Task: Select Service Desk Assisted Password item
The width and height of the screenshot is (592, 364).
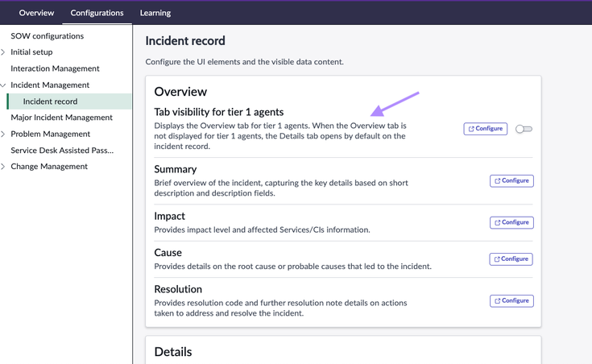Action: (62, 151)
